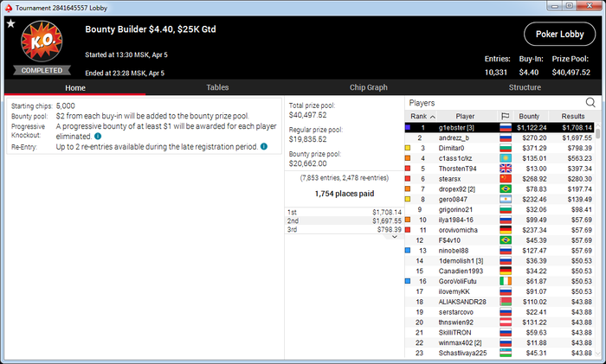The image size is (606, 364).
Task: Select player winmax402 in list
Action: 500,342
